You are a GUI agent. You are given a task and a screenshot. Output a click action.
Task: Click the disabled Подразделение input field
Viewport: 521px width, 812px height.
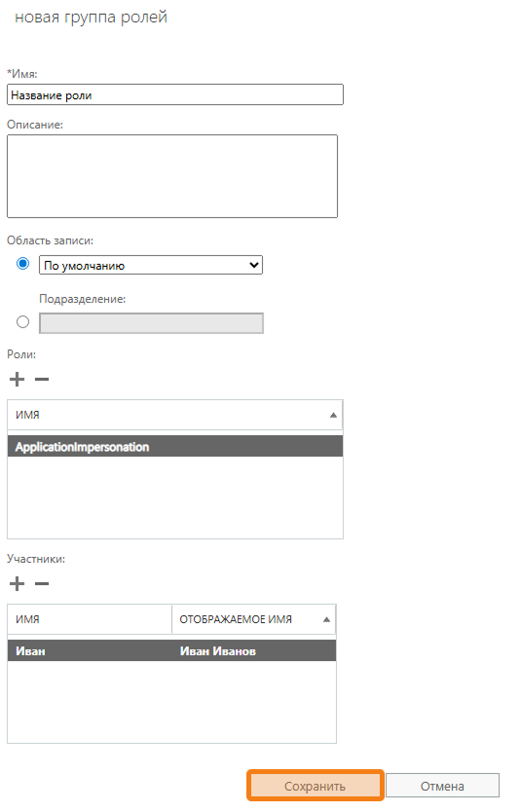(x=151, y=323)
